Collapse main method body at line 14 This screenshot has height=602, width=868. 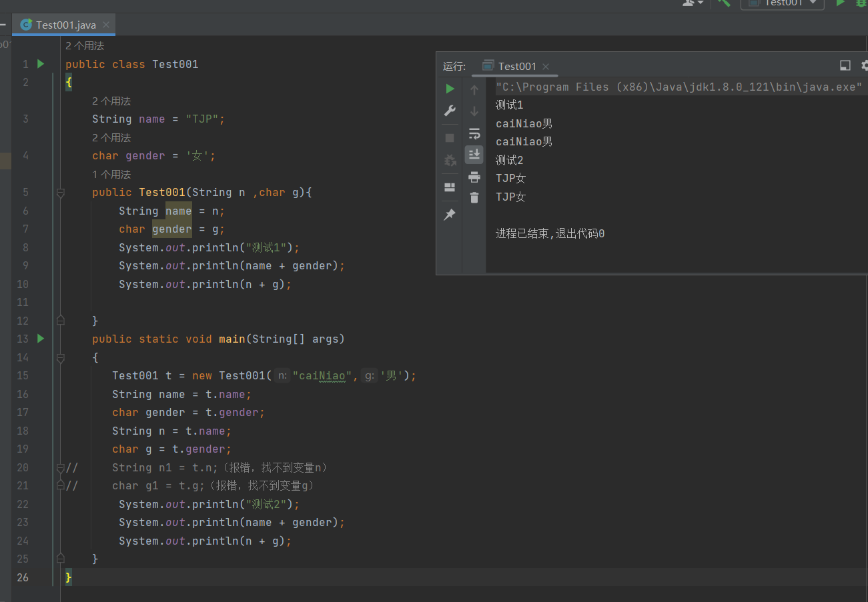(61, 358)
